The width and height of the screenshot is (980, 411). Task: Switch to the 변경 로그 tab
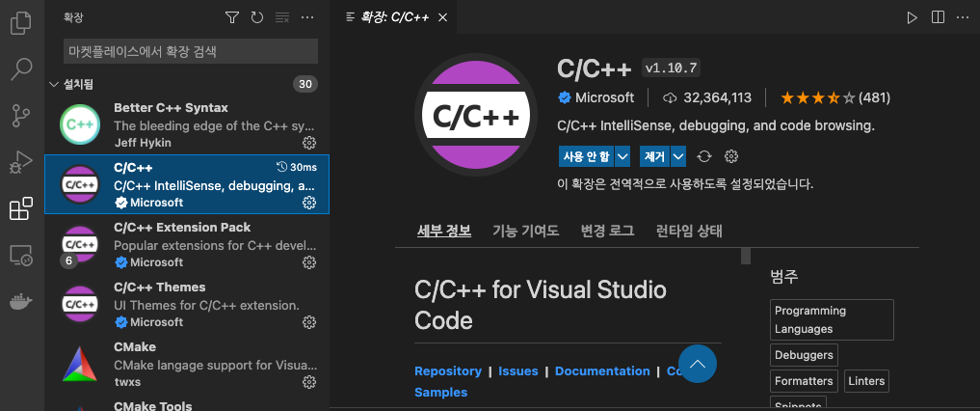pyautogui.click(x=607, y=231)
